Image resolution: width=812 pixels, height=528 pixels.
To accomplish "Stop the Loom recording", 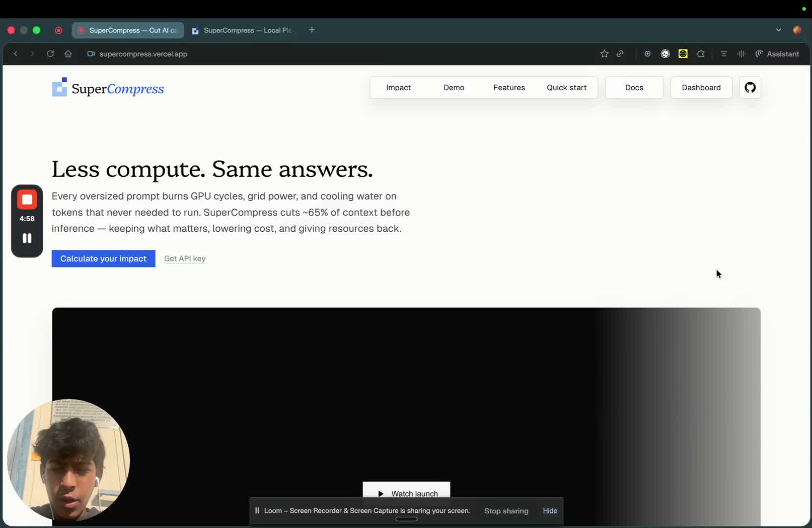I will (x=27, y=200).
